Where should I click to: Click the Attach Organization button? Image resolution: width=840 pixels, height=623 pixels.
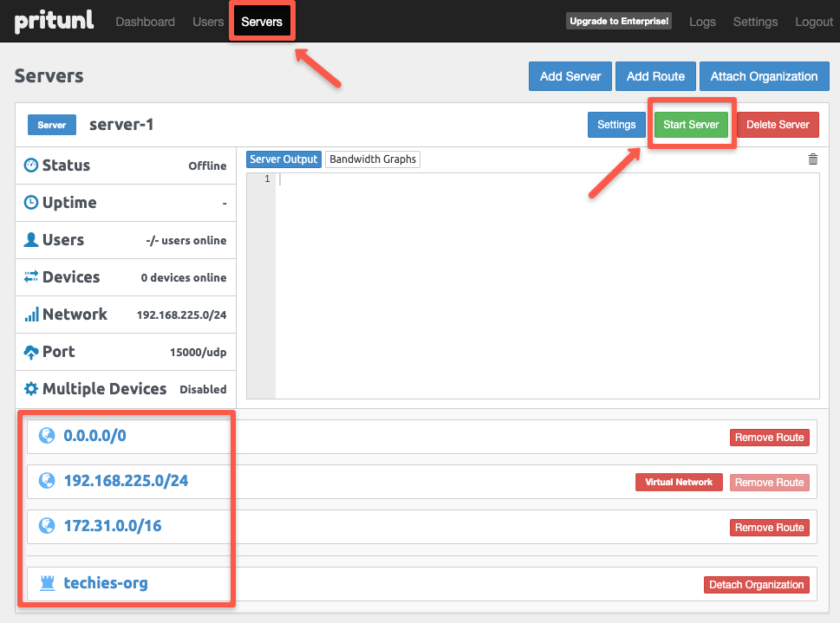764,76
